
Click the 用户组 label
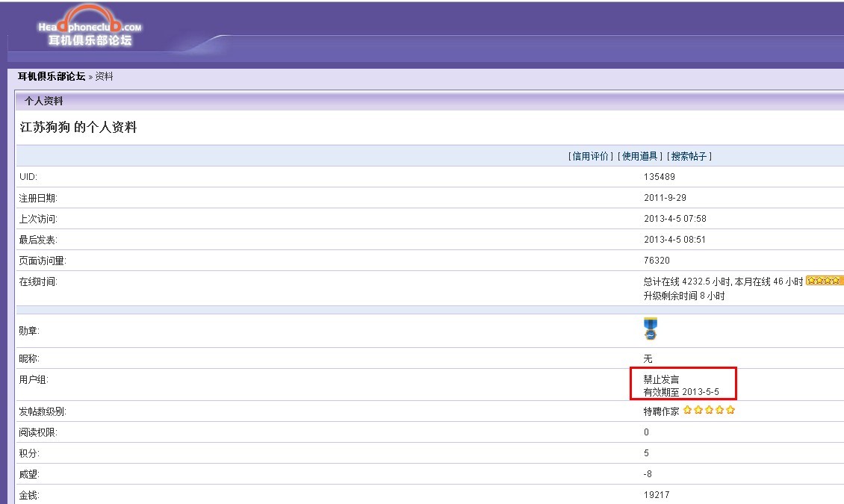34,380
